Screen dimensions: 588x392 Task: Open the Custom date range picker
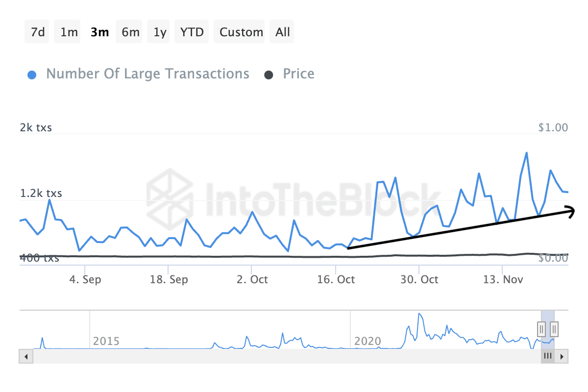(x=241, y=32)
